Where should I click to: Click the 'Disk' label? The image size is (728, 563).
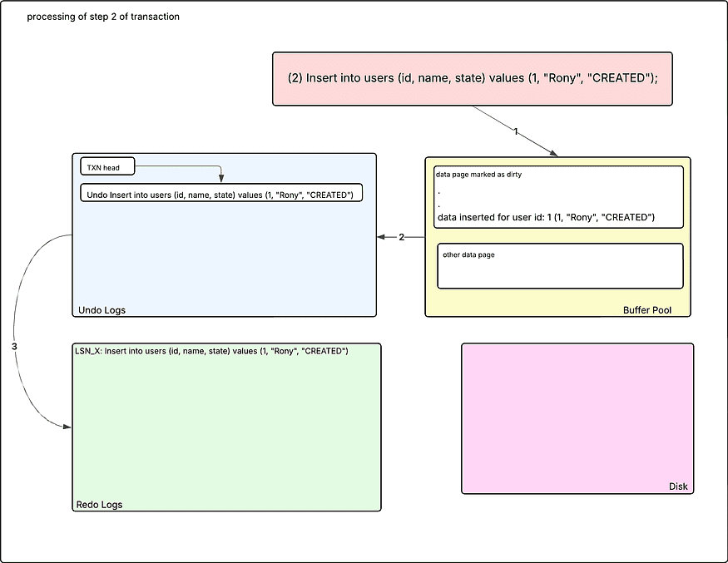[677, 486]
